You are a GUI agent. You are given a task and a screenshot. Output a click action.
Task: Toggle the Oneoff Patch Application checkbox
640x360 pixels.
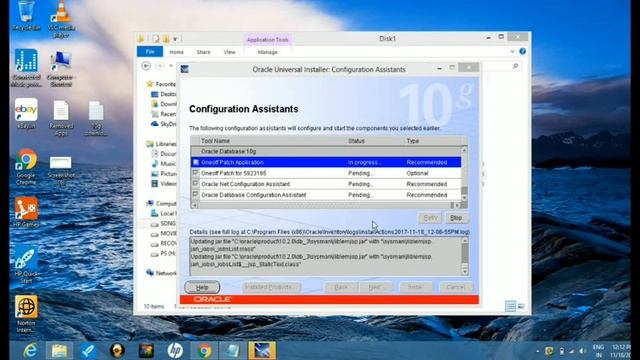tap(196, 162)
